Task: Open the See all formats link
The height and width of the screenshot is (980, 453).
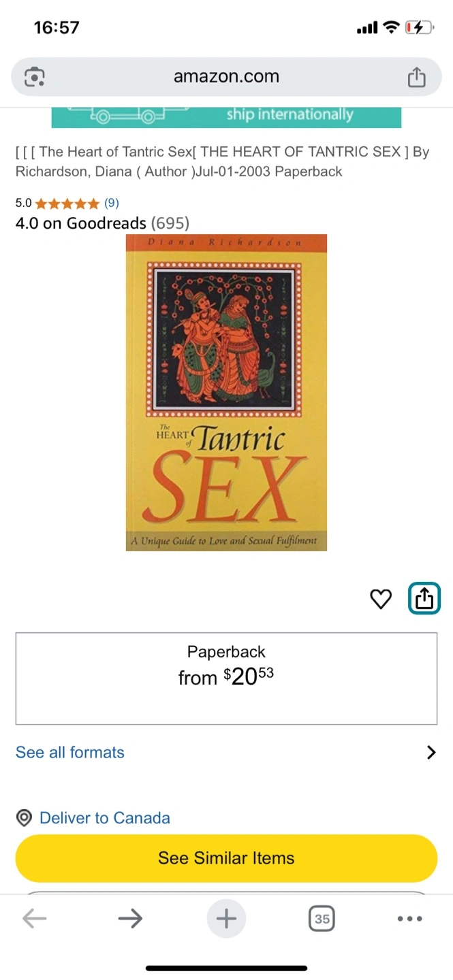Action: click(x=70, y=752)
